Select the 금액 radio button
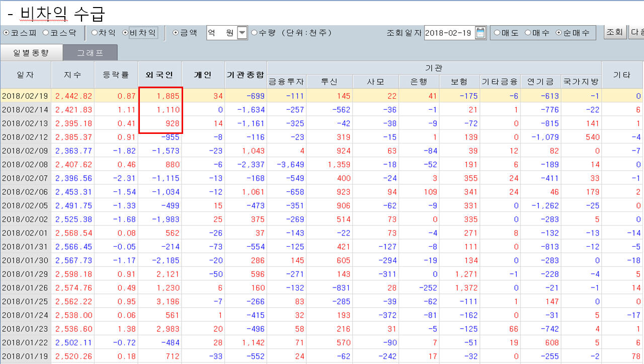 coord(176,33)
